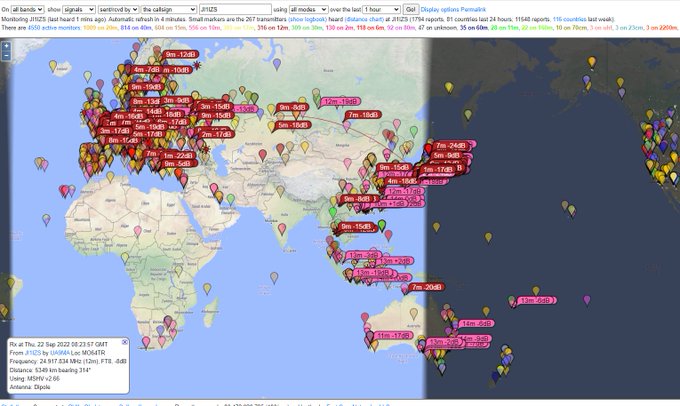Open the 'signals' show dropdown
Image resolution: width=680 pixels, height=406 pixels.
point(79,9)
